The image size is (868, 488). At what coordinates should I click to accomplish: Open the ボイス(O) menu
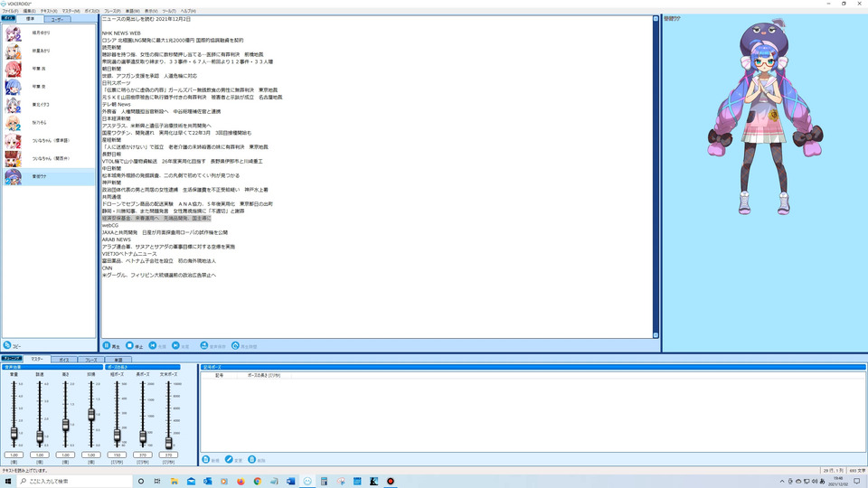(x=92, y=11)
